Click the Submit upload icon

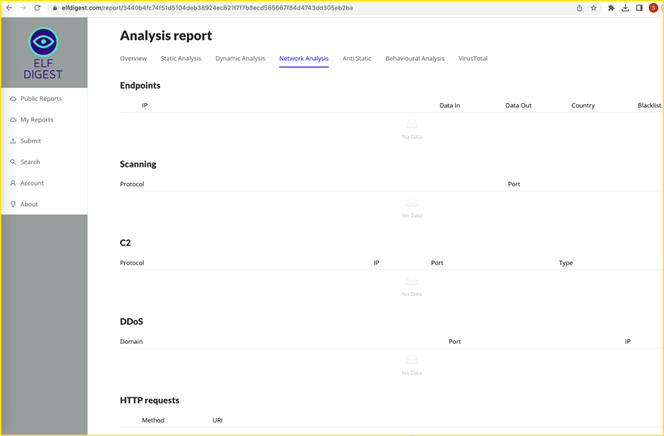click(13, 141)
